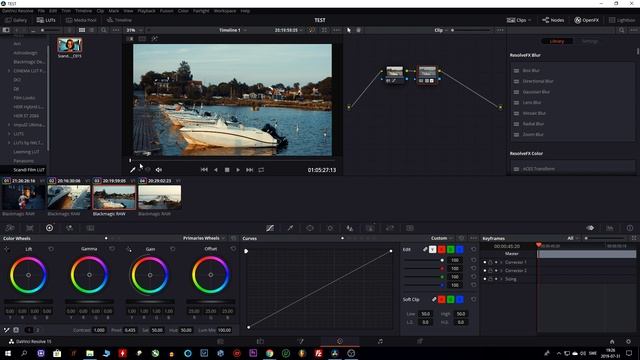Image resolution: width=640 pixels, height=360 pixels.
Task: Play the clip forward
Action: 238,170
